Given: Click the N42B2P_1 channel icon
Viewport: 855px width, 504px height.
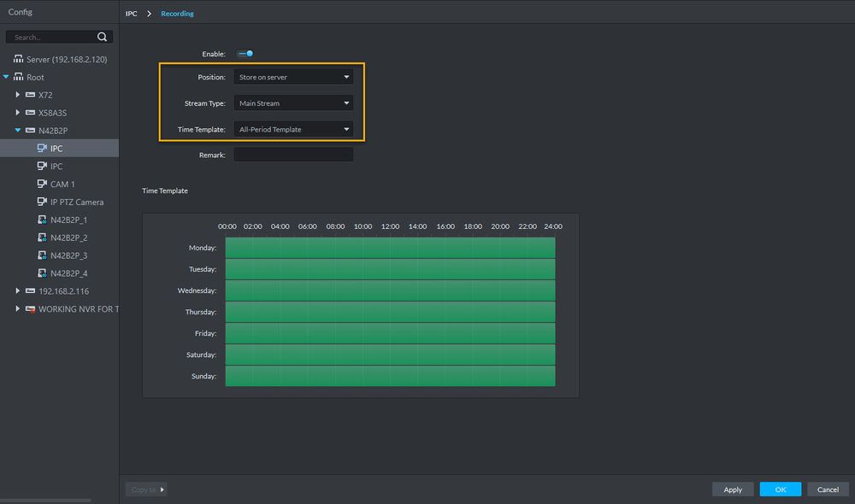Looking at the screenshot, I should click(42, 220).
